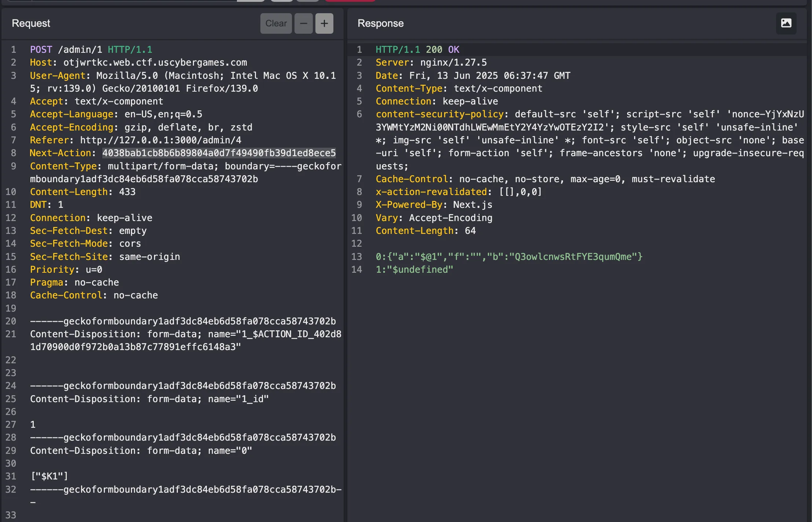
Task: Click the image preview icon in Response panel
Action: [786, 23]
